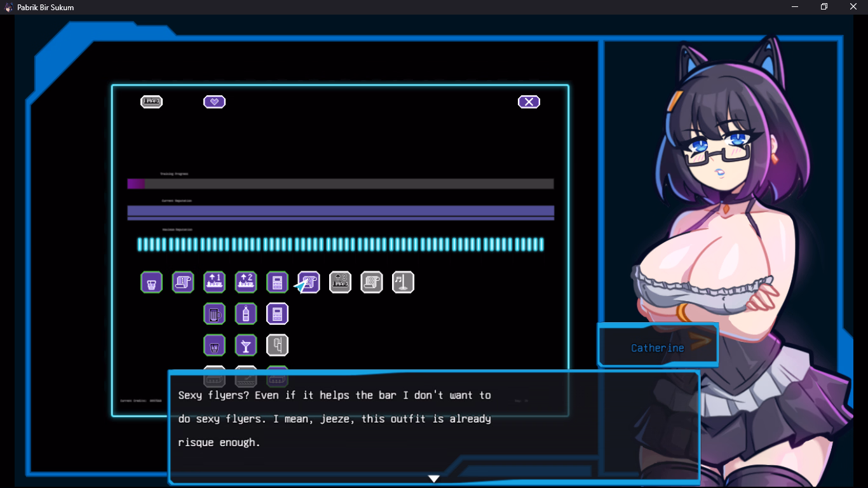Switch to the bar tab at panel top
This screenshot has width=868, height=488.
[151, 102]
